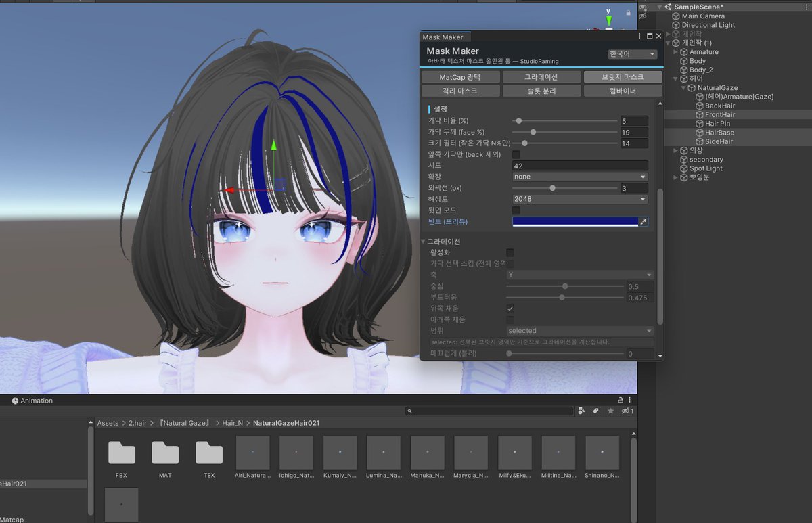Open the 한국어 language dropdown
The height and width of the screenshot is (523, 812).
[633, 54]
